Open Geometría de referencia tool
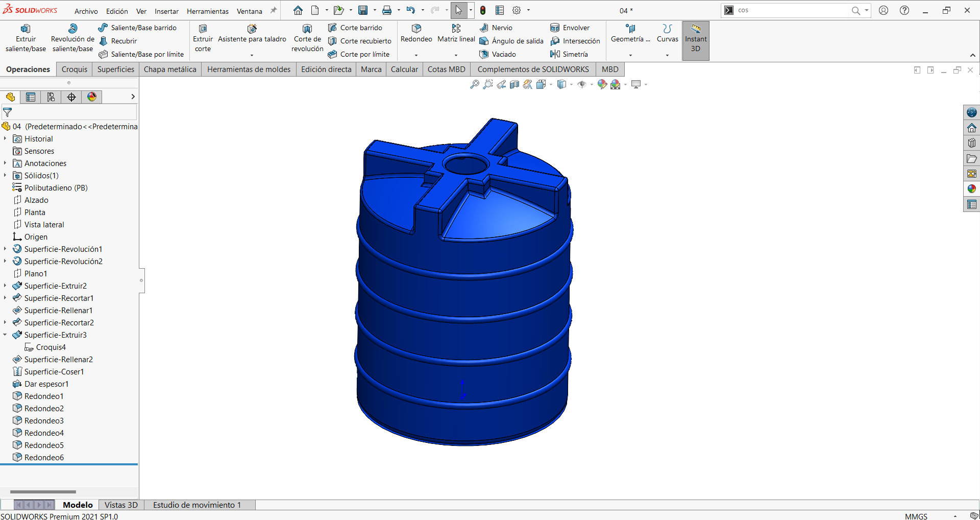 (630, 34)
